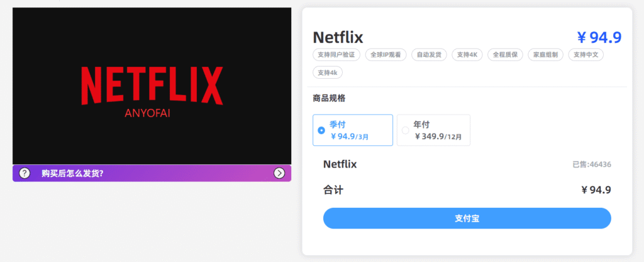Click the 支持同户验证 tag

336,55
